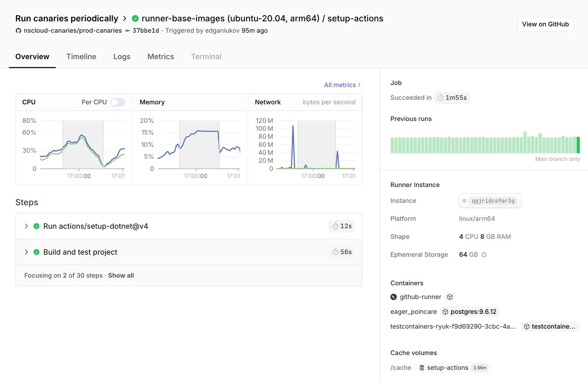The height and width of the screenshot is (383, 588).
Task: Open the Logs tab
Action: point(122,57)
